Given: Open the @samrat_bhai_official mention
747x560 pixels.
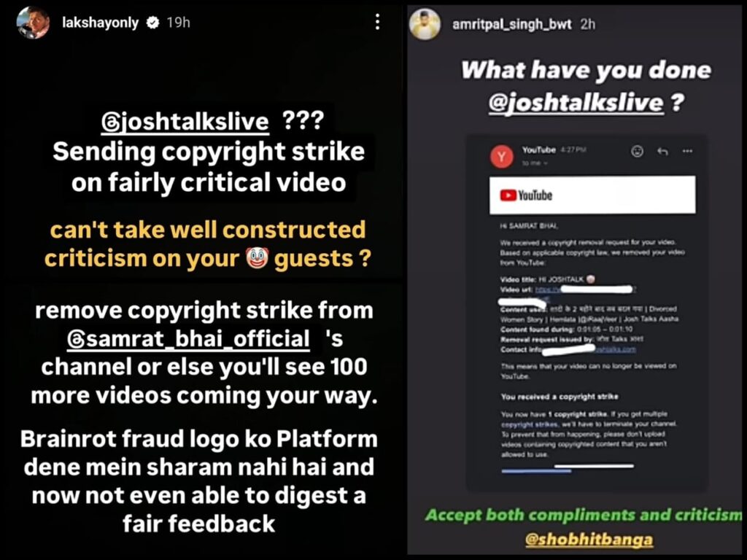Looking at the screenshot, I should click(188, 339).
